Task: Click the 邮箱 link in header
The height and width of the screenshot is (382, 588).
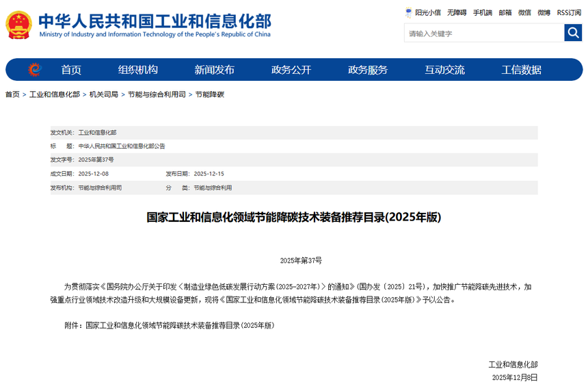Action: 505,13
